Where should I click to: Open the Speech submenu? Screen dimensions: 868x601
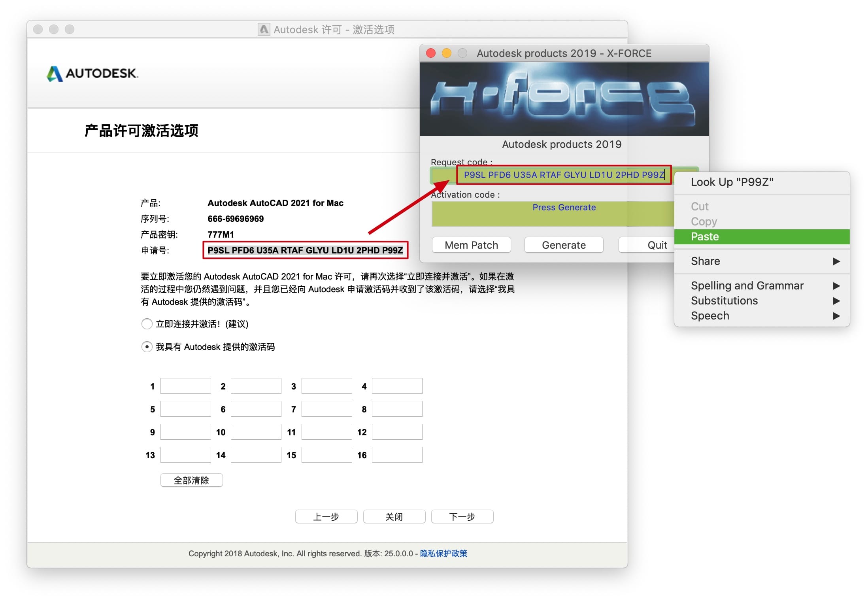pyautogui.click(x=836, y=316)
